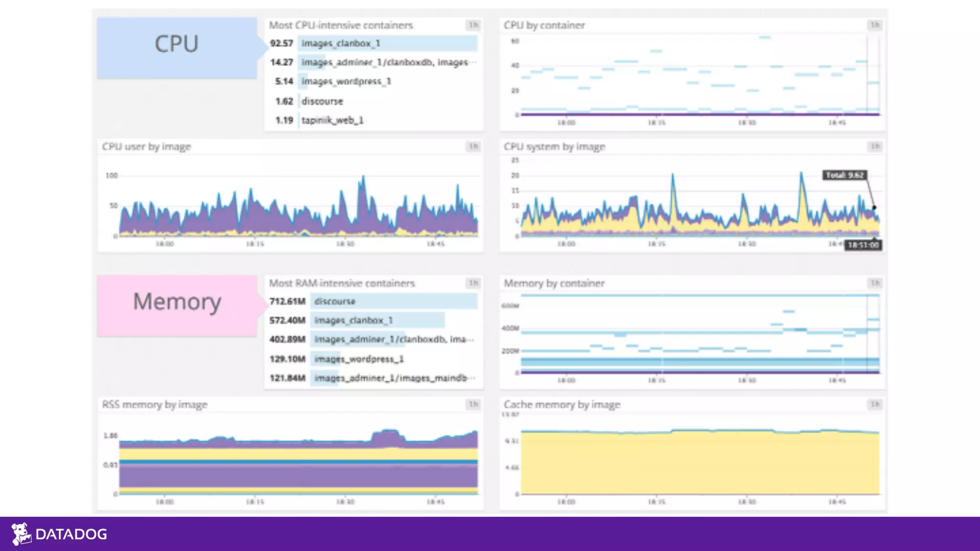Click the Total 9.62 tooltip on CPU system
Viewport: 980px width, 551px height.
(845, 175)
